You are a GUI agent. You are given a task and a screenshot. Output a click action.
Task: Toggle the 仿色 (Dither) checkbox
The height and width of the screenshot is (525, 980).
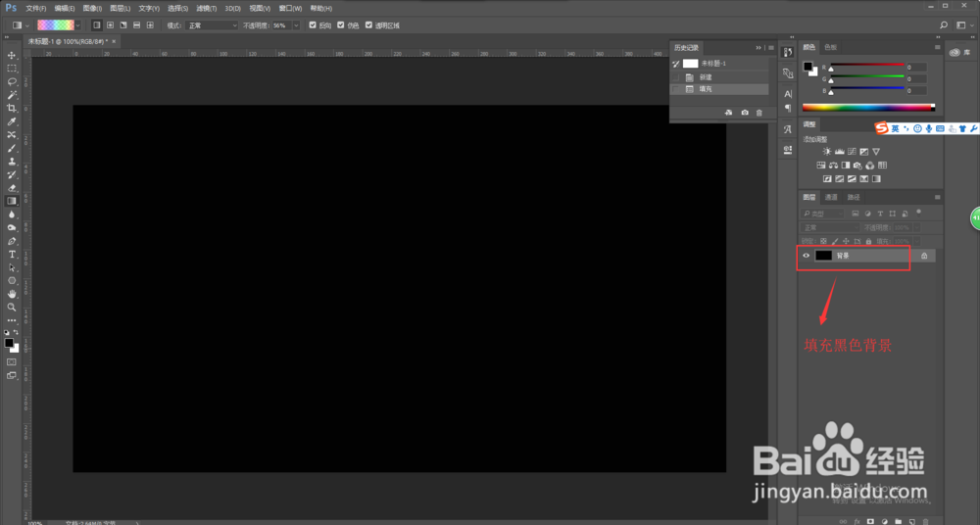pos(341,25)
